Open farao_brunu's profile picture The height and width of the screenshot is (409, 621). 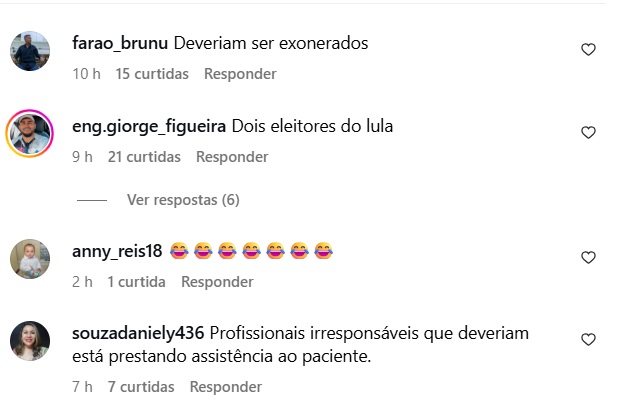(30, 51)
